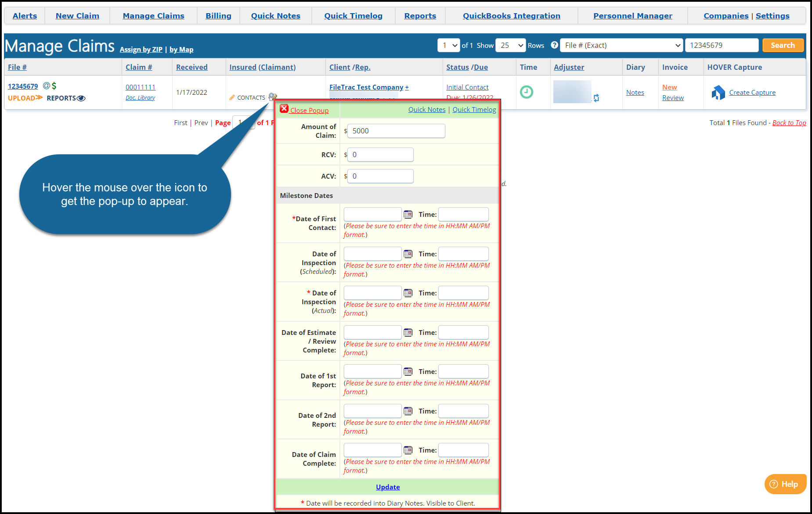The image size is (812, 514).
Task: Sort by Insured (Claimant) column header
Action: pos(262,67)
